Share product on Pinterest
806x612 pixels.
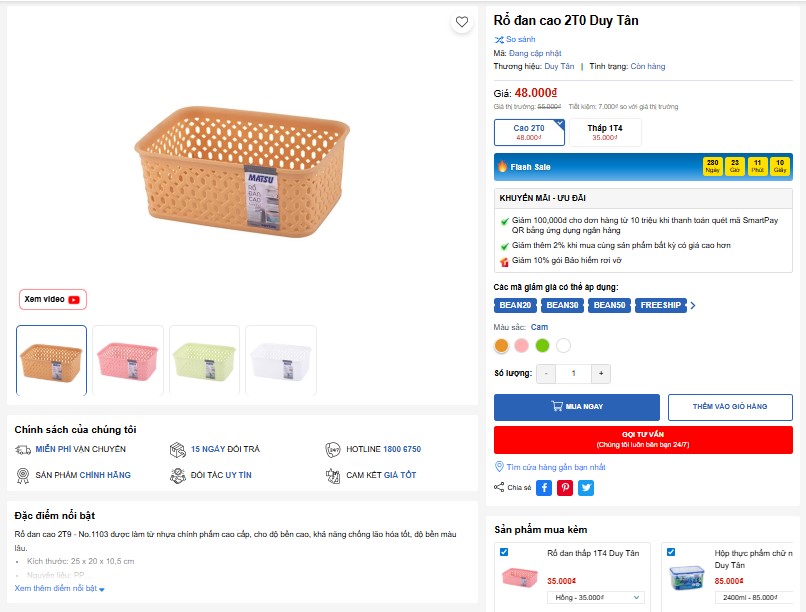pyautogui.click(x=565, y=488)
